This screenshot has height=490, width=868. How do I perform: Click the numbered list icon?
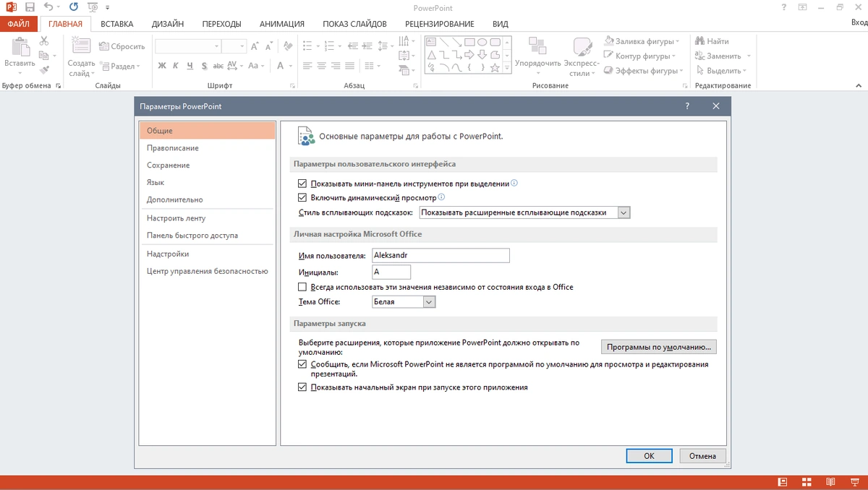pos(329,46)
